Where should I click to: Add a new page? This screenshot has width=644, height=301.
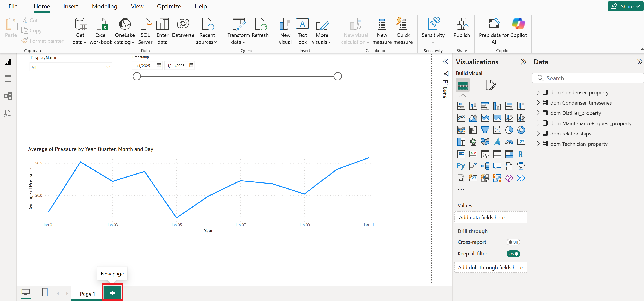click(112, 293)
